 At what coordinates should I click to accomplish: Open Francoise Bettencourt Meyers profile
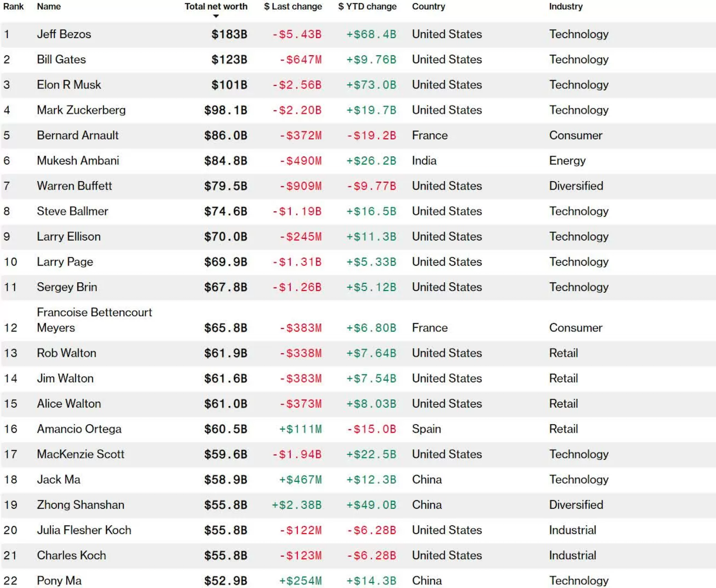[x=95, y=320]
